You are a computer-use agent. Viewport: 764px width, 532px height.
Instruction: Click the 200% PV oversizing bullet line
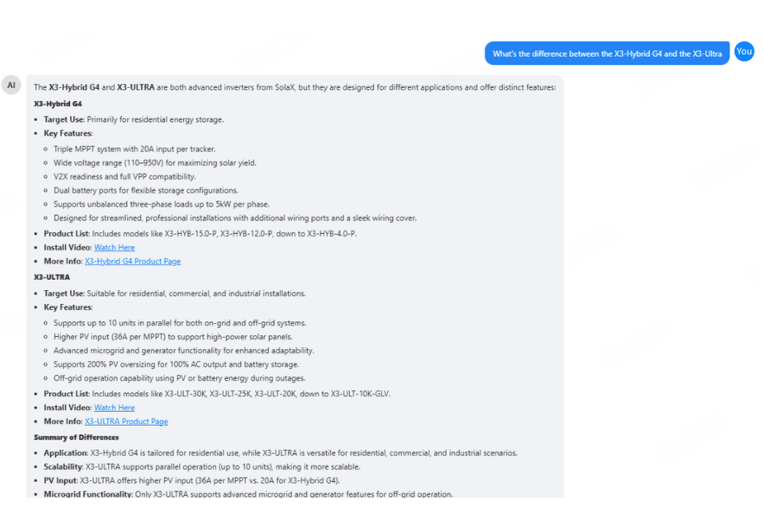point(175,364)
